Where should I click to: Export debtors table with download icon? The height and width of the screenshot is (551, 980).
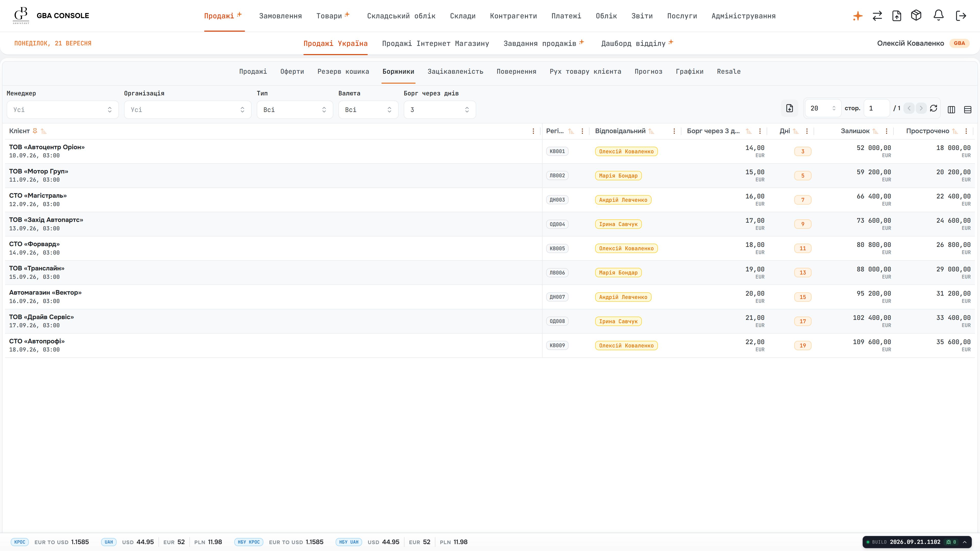coord(789,109)
